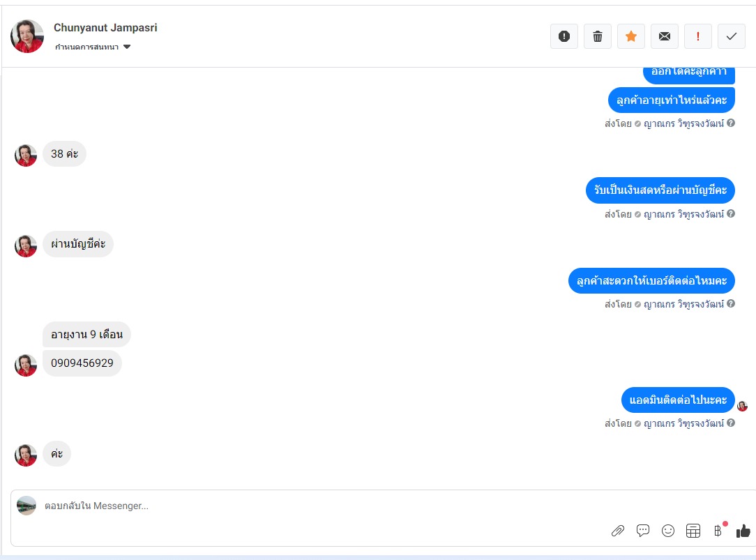Open the conversation assignment dropdown arrow
Image resolution: width=756 pixels, height=560 pixels.
127,47
